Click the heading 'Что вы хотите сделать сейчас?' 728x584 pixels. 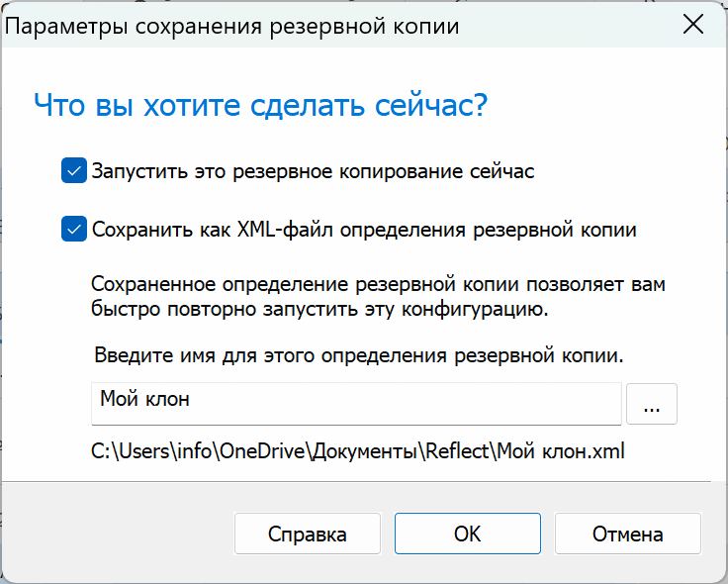pos(261,105)
